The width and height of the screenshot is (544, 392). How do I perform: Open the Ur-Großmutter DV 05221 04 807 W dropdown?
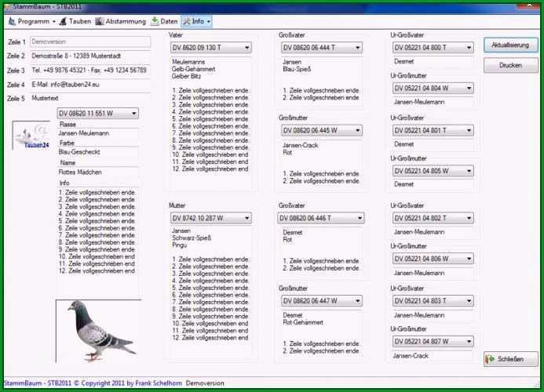click(433, 341)
